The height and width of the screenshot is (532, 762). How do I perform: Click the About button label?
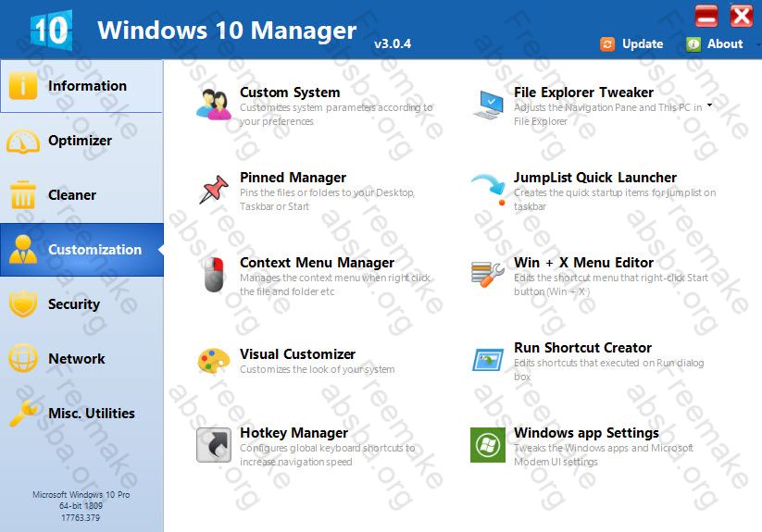click(725, 44)
